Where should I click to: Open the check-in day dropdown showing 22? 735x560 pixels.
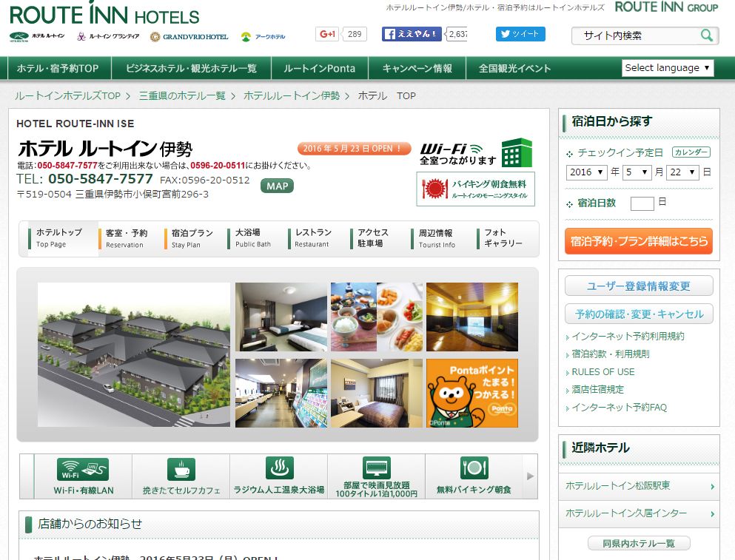(682, 172)
